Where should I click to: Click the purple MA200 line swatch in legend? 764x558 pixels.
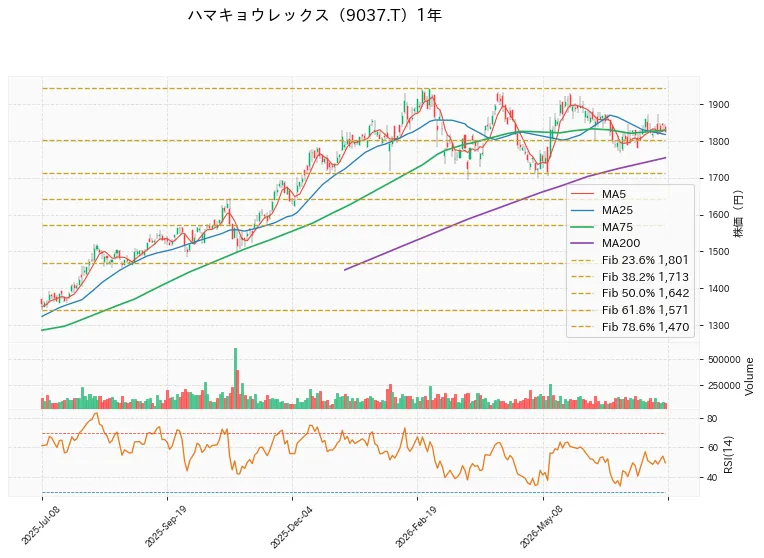click(x=582, y=243)
